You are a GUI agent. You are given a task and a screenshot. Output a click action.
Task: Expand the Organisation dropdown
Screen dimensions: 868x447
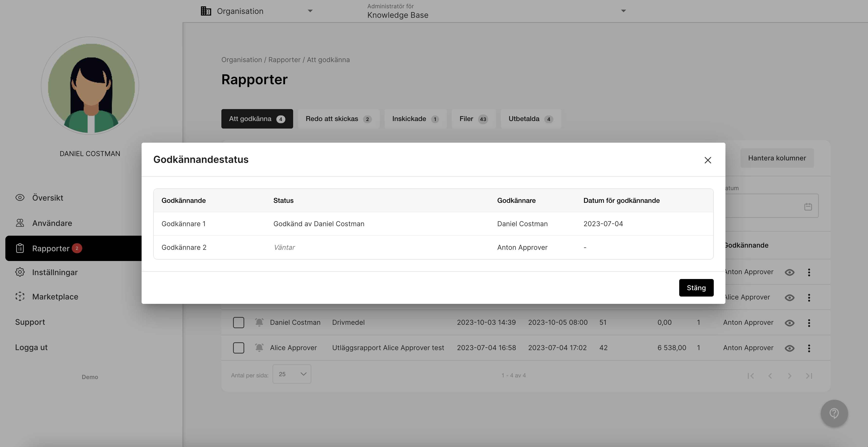point(257,11)
